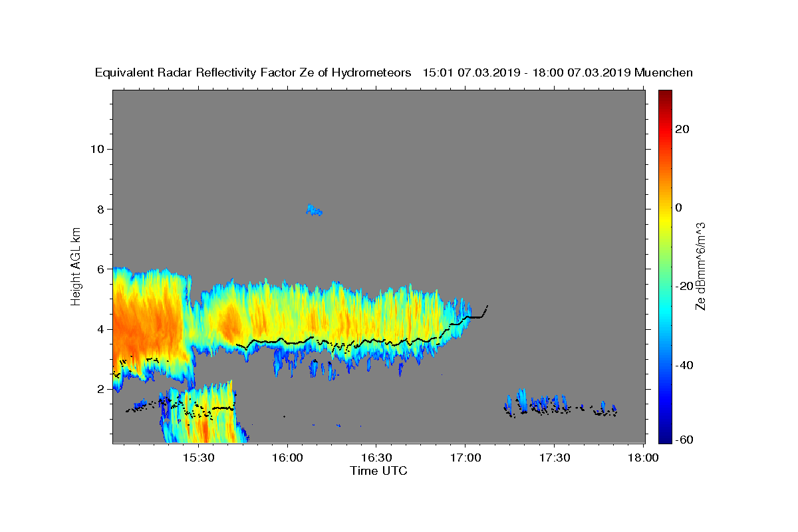This screenshot has width=798, height=532.
Task: Click the location label 'Muenchen'
Action: coord(664,72)
